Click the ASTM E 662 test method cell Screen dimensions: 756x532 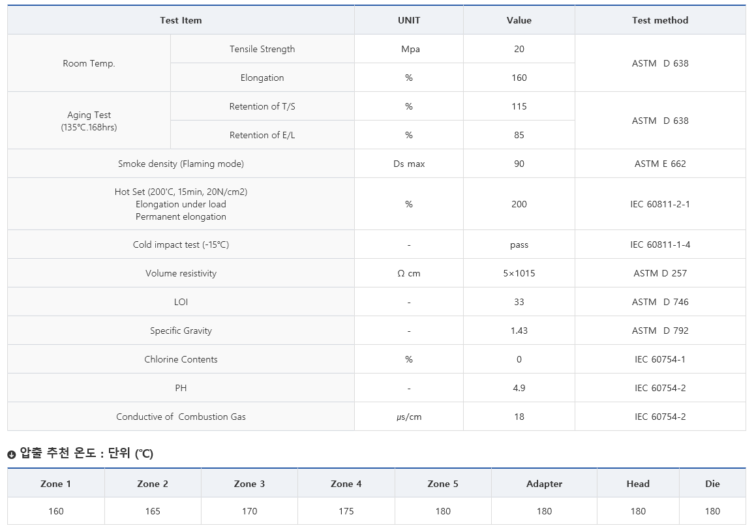tap(660, 164)
